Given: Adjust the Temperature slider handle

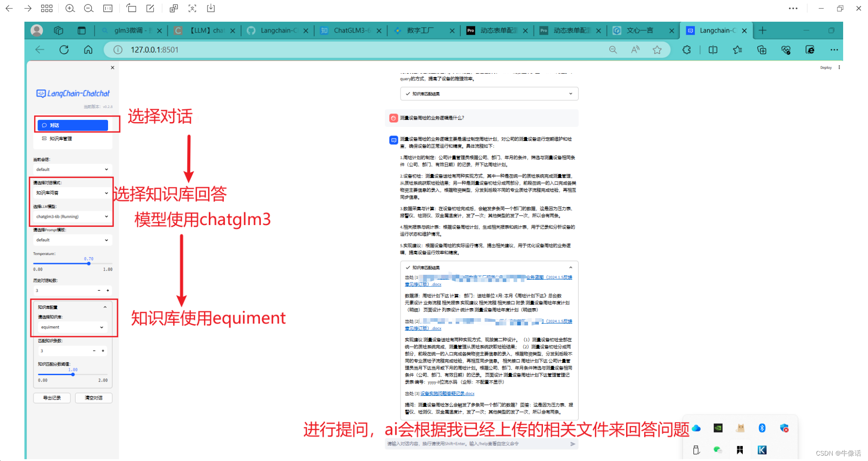Looking at the screenshot, I should pyautogui.click(x=89, y=263).
